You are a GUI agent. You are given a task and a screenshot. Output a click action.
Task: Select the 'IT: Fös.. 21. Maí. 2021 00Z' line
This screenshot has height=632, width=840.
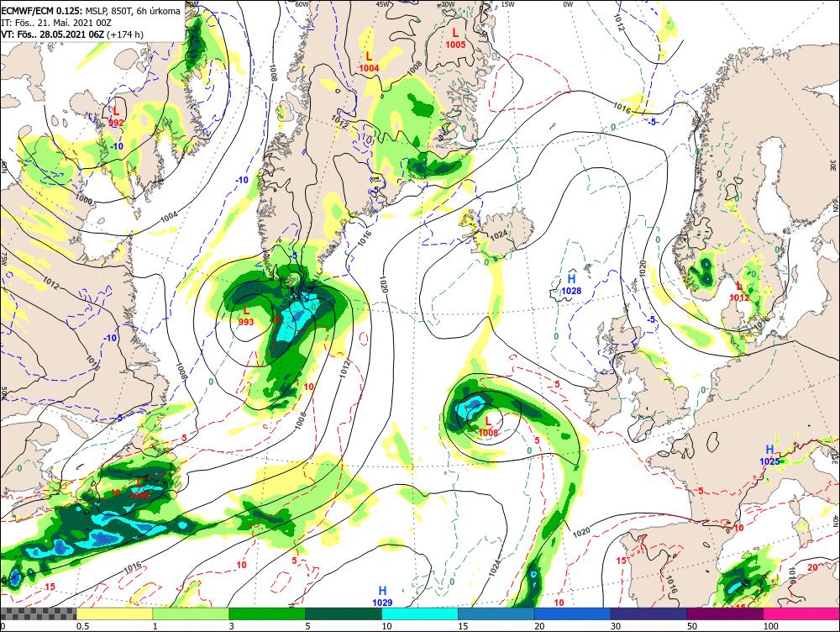click(56, 23)
